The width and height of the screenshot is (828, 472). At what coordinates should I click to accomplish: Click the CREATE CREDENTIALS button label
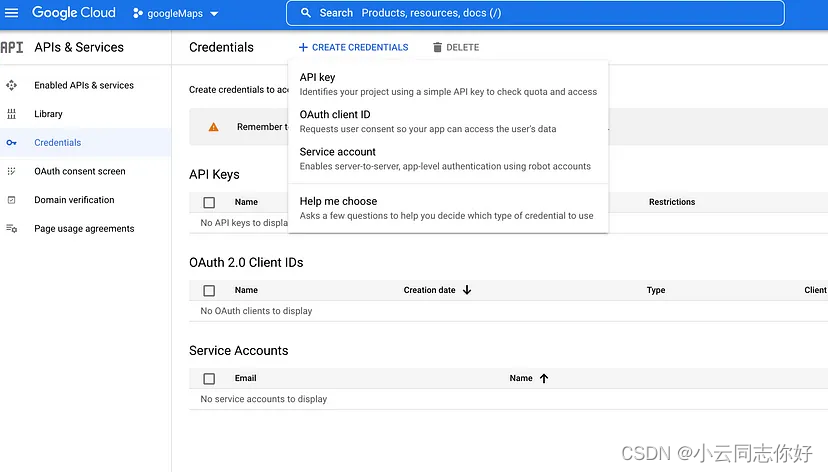(x=360, y=48)
